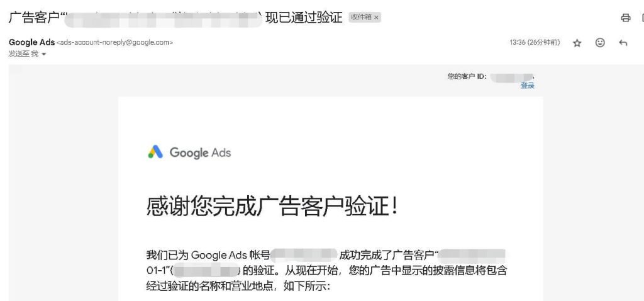Open email in new window icon at edge
Screen dimensions: 644x301
click(x=642, y=18)
